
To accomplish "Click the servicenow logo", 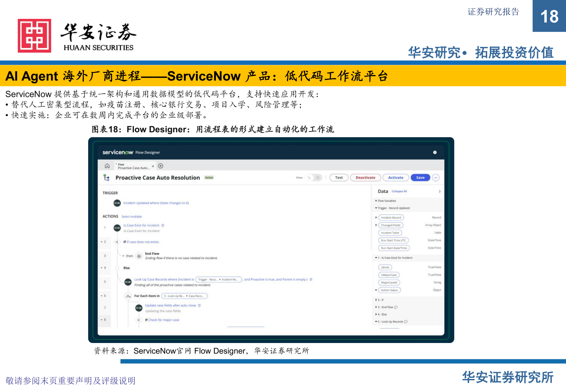I will click(x=118, y=152).
